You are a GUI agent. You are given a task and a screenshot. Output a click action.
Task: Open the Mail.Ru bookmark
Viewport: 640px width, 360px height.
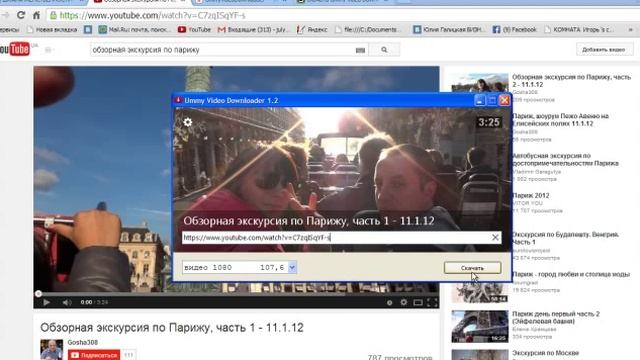pos(134,29)
